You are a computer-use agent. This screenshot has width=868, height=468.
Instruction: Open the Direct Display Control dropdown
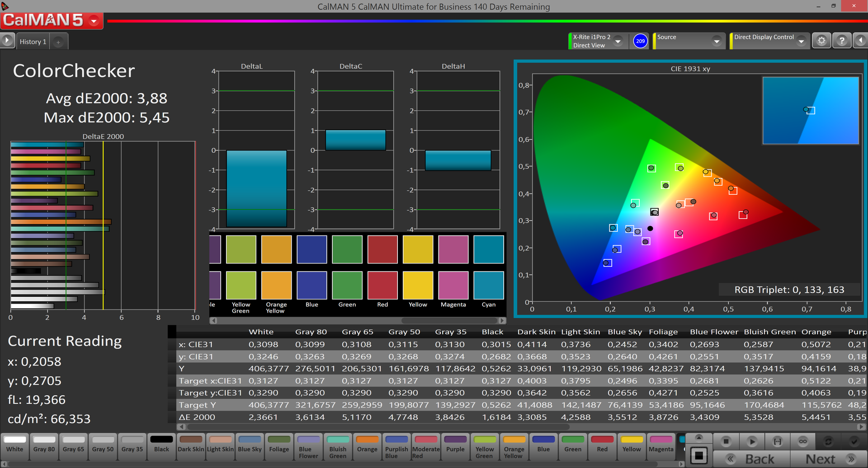point(801,41)
